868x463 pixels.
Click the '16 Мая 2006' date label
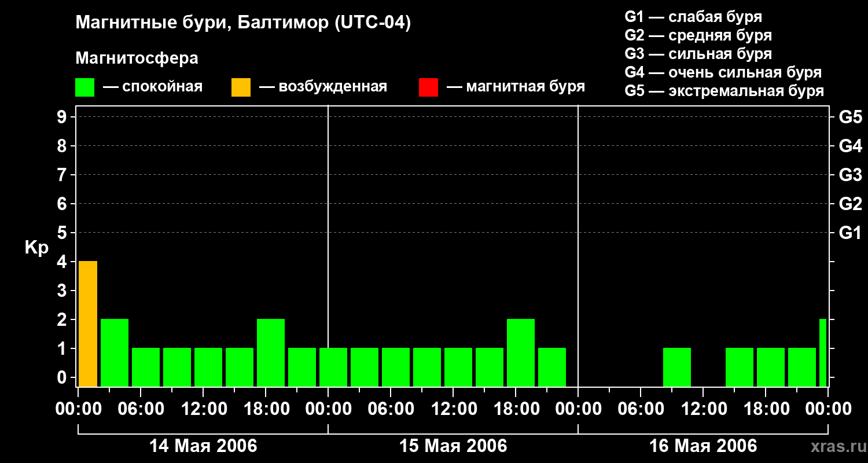click(703, 446)
